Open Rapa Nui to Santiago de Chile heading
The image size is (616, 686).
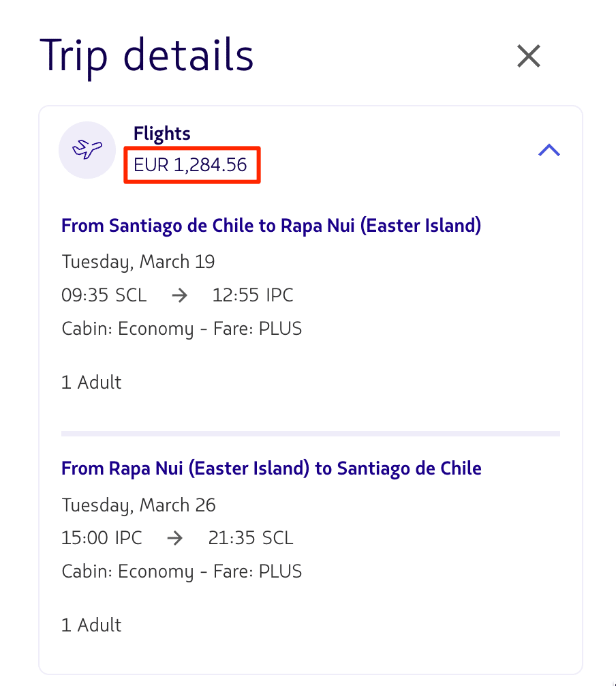tap(271, 469)
